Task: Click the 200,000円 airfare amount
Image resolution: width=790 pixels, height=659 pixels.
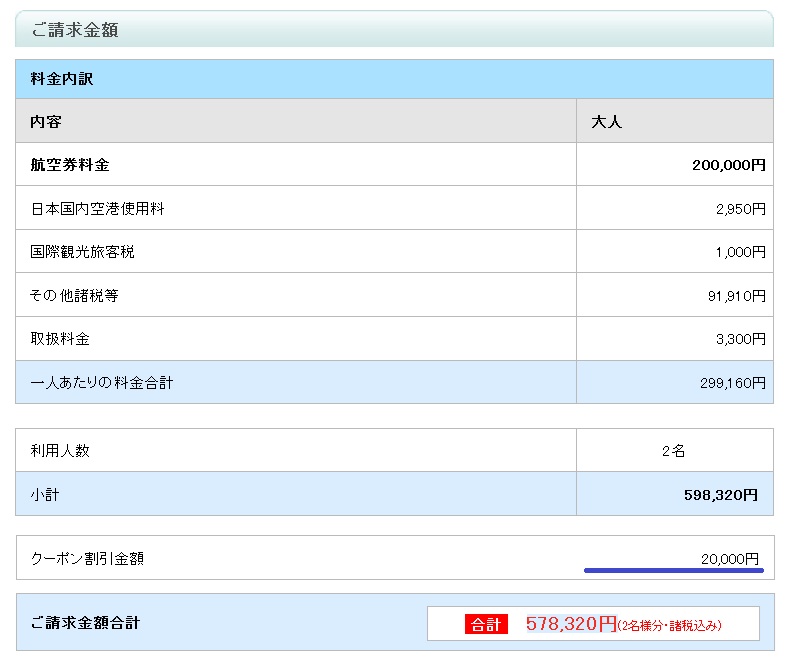Action: 728,165
